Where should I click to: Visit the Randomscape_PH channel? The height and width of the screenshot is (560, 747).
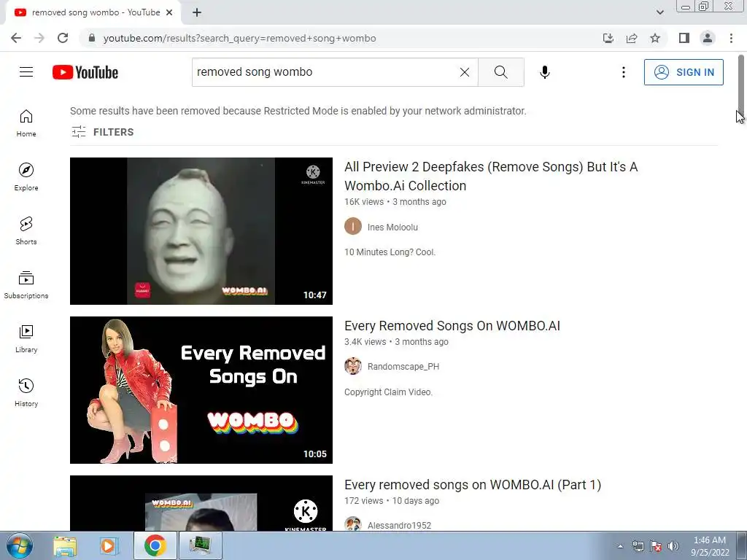(403, 366)
